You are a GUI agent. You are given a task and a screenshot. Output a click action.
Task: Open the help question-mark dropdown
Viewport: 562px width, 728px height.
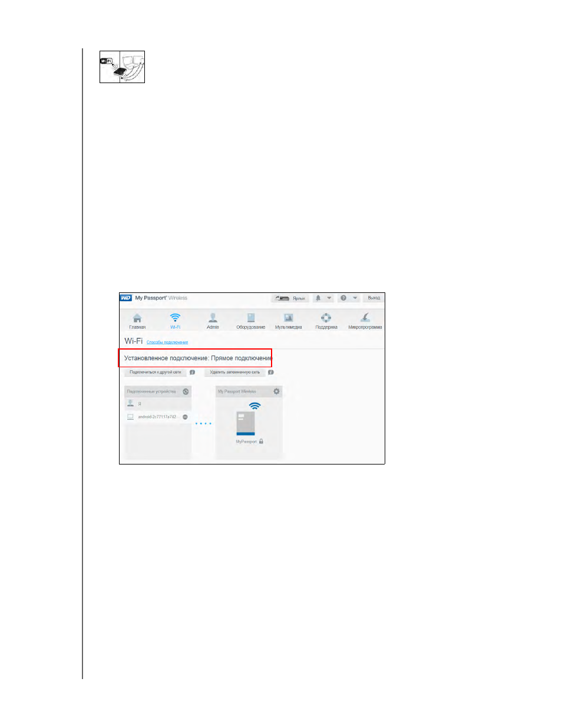coord(349,298)
